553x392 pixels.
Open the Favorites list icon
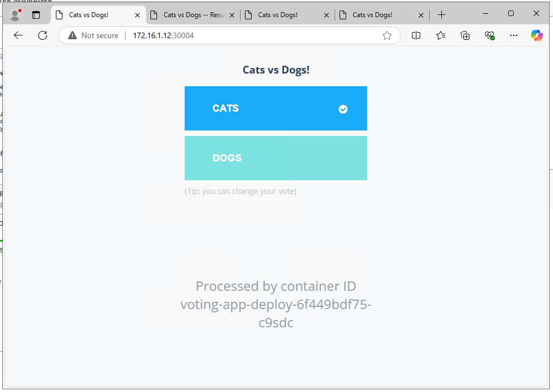pos(441,35)
